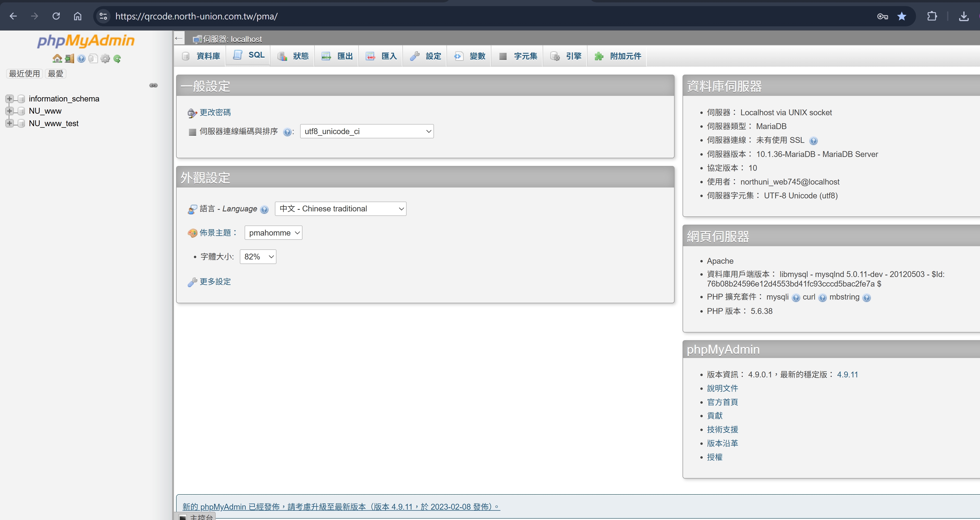Screen dimensions: 980x520
Task: Click the phpMyAdmin home house icon
Action: [x=57, y=59]
